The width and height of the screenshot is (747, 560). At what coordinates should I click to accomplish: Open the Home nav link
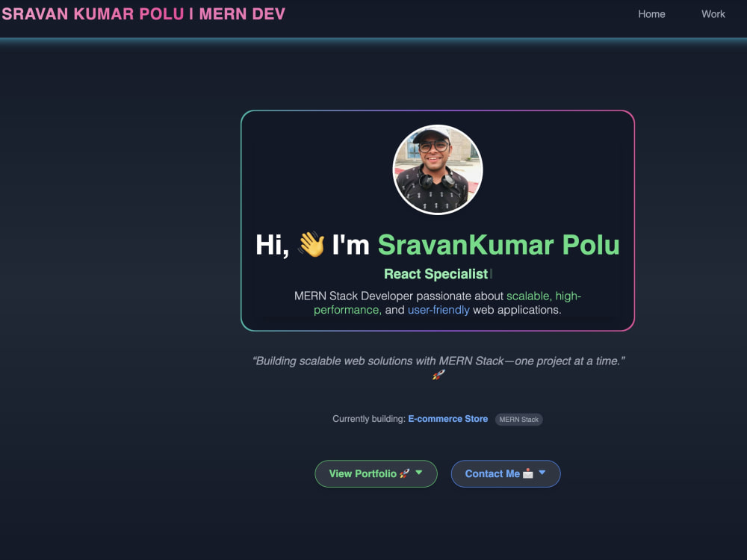pyautogui.click(x=651, y=14)
